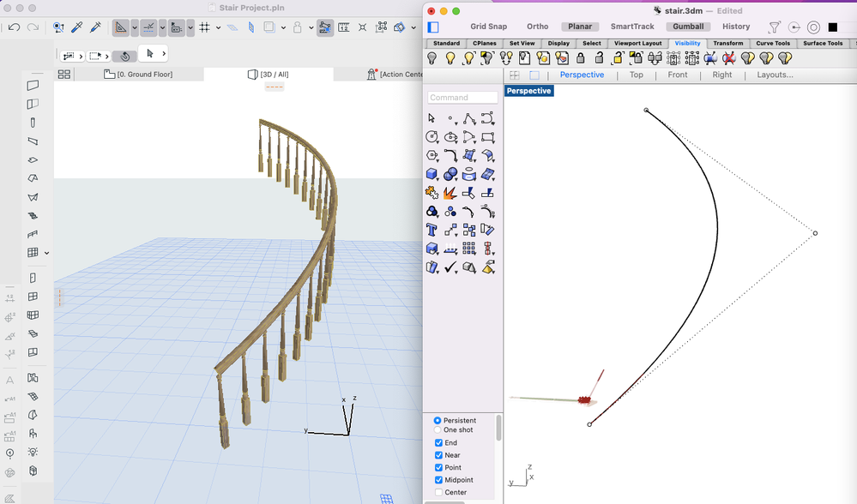Select the Rhino pointer selection tool
857x504 pixels.
coord(432,118)
